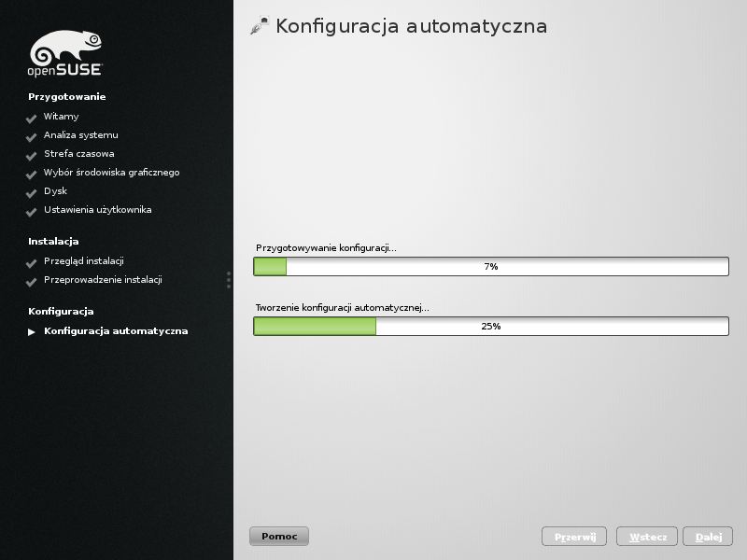Abort installation with the Przerwij button
Screen dimensions: 747x560
click(574, 538)
